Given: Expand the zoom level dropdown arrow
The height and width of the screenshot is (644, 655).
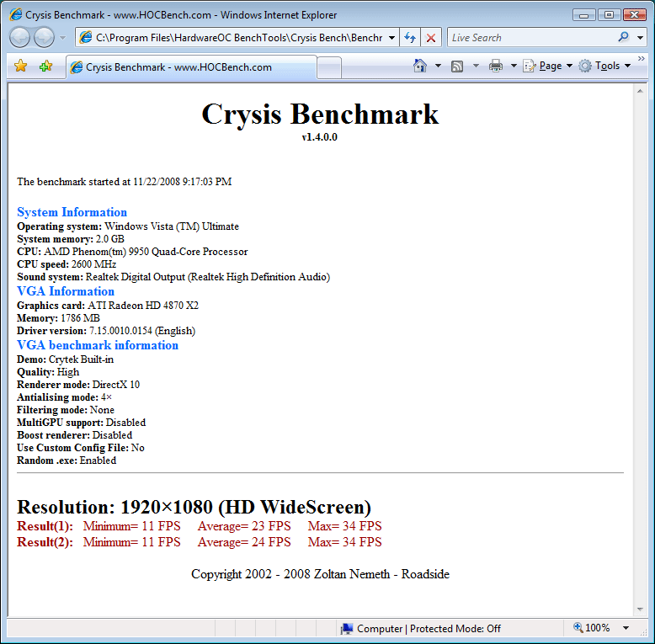Looking at the screenshot, I should (626, 628).
